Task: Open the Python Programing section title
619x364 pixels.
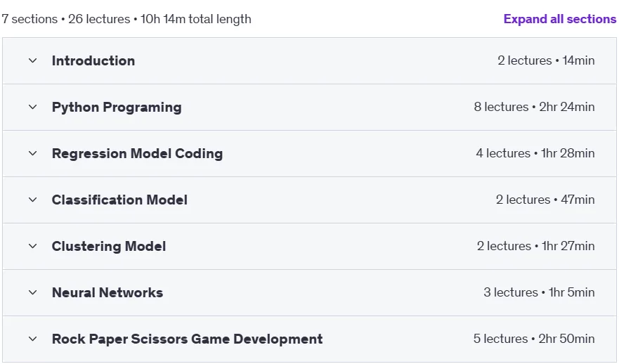Action: point(117,108)
